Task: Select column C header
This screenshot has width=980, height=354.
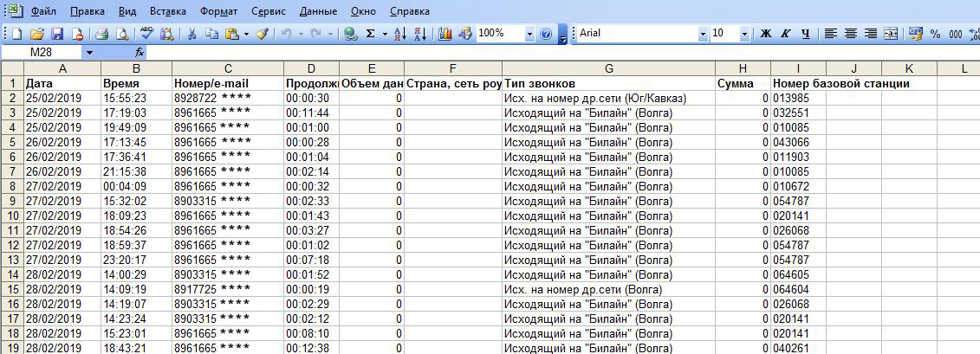Action: click(x=228, y=68)
